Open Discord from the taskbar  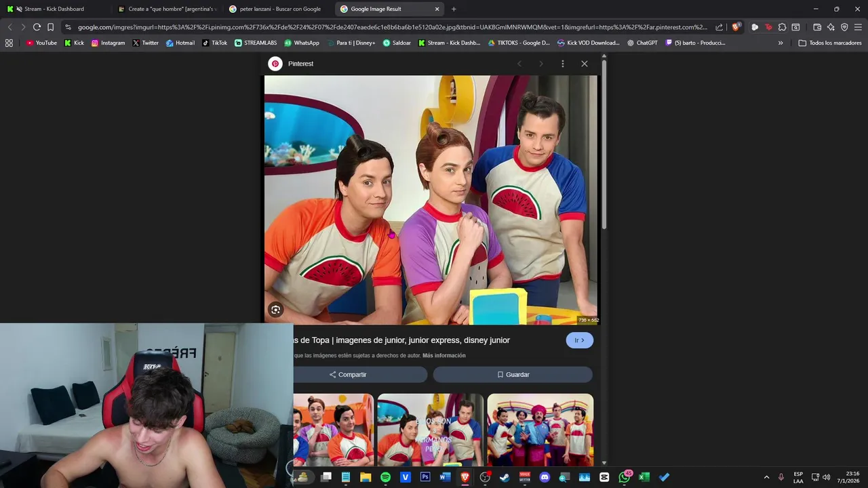(x=545, y=477)
